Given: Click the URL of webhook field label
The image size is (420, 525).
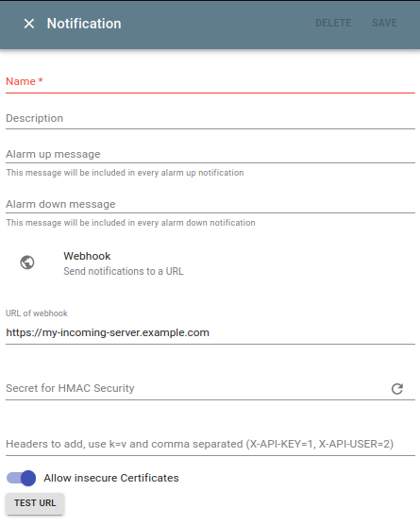Looking at the screenshot, I should 37,313.
